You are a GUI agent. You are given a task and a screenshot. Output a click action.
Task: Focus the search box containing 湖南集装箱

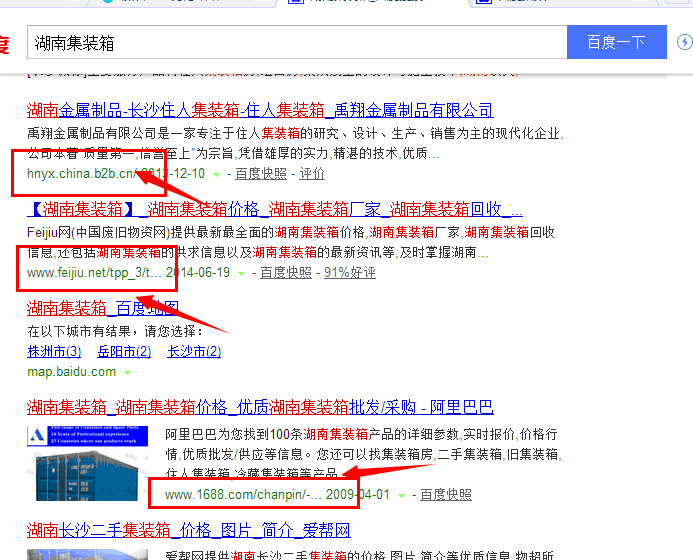[297, 42]
